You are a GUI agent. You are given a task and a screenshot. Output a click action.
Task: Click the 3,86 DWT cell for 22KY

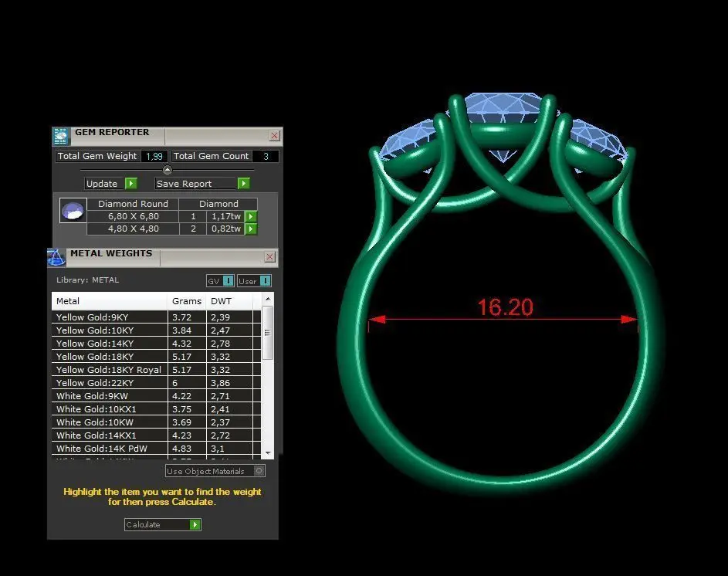point(229,383)
